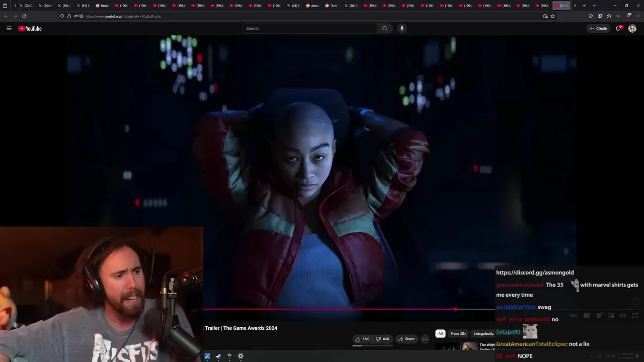Open Firefox account icon in toolbar
The width and height of the screenshot is (644, 362).
600,16
